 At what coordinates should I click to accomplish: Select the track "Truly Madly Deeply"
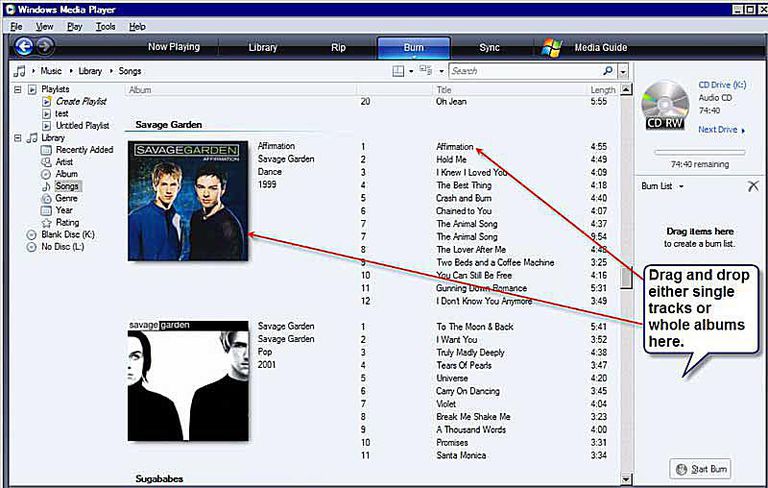[x=470, y=352]
